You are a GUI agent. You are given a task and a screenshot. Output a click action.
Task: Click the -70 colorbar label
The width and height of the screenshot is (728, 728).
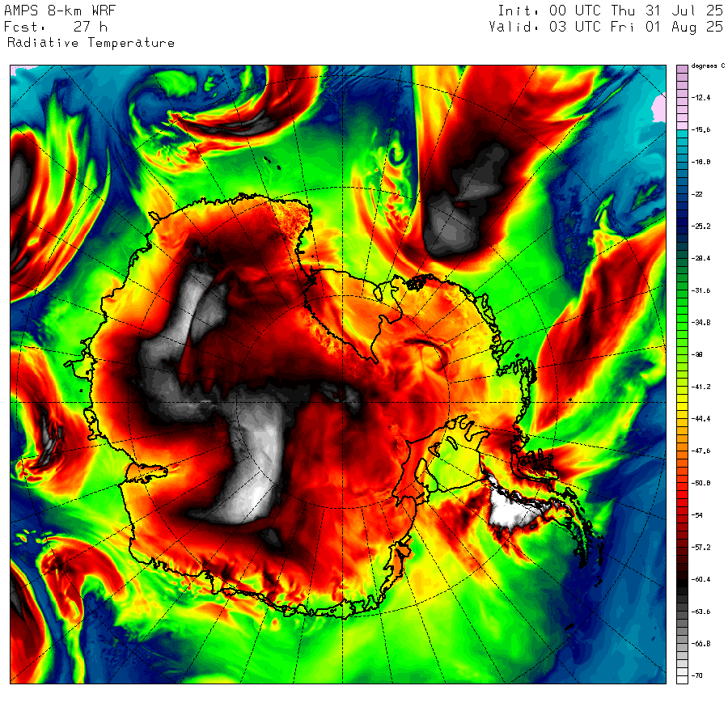coord(697,675)
